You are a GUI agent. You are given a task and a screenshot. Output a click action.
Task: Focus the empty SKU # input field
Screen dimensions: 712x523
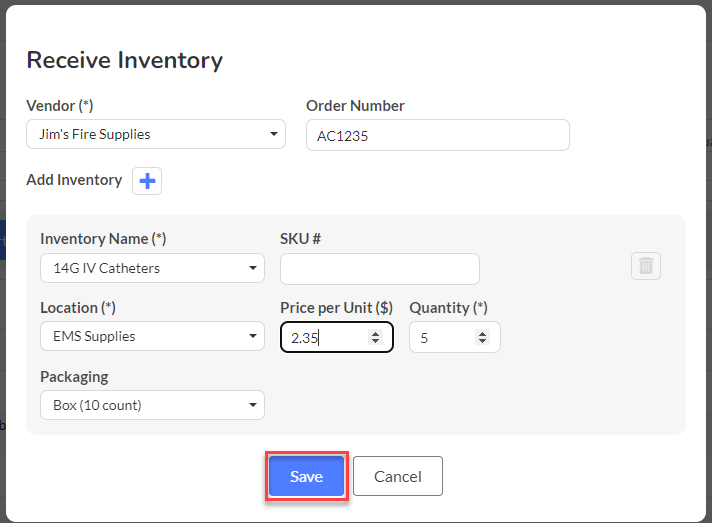pyautogui.click(x=380, y=269)
